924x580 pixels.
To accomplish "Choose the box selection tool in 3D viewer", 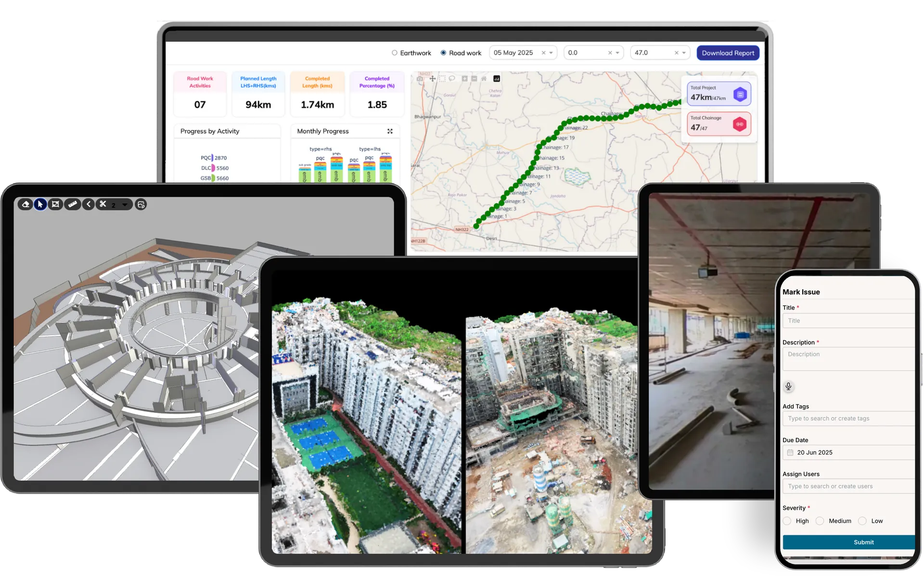I will pyautogui.click(x=56, y=205).
